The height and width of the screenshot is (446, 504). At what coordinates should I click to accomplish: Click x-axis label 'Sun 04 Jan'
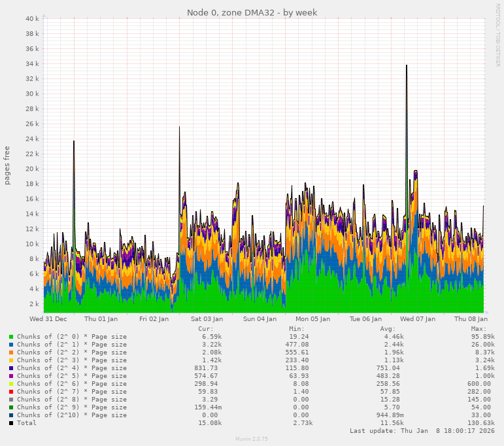tap(260, 319)
